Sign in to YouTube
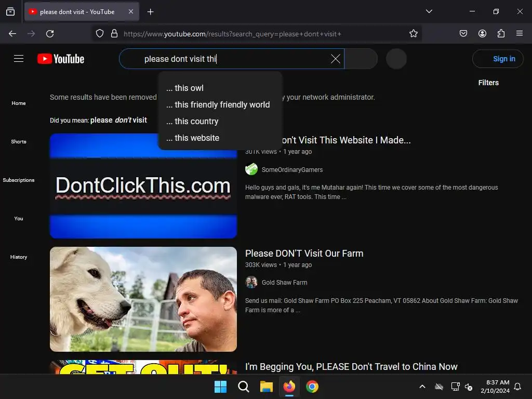The height and width of the screenshot is (399, 532). click(498, 59)
